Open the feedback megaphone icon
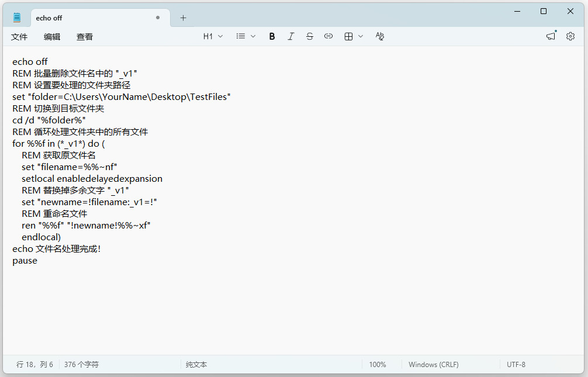 point(551,36)
